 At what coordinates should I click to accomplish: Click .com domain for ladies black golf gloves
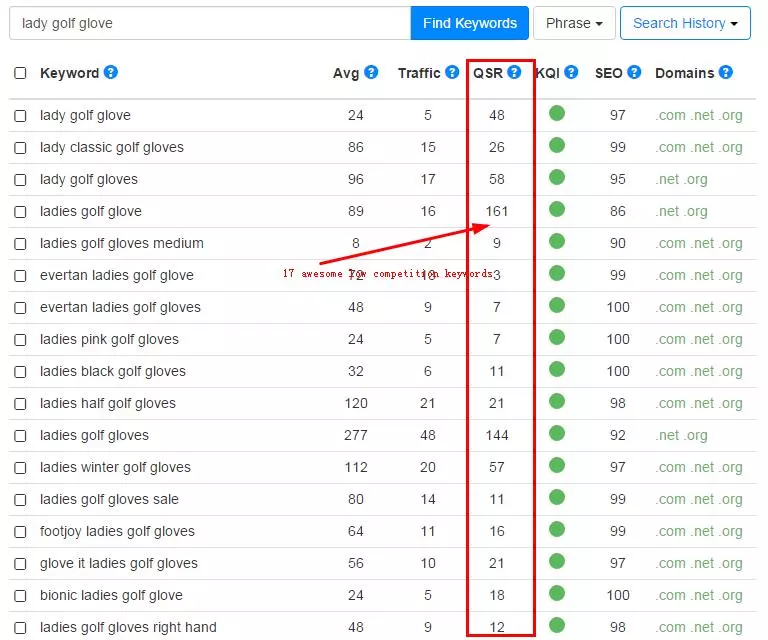click(x=671, y=372)
